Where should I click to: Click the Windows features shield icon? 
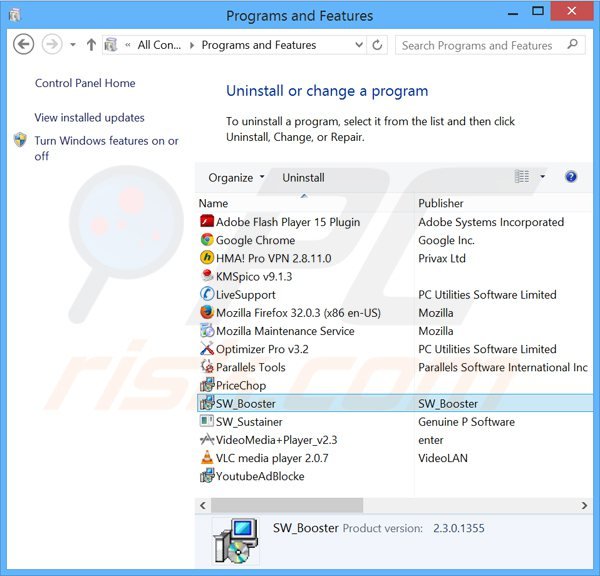[20, 140]
